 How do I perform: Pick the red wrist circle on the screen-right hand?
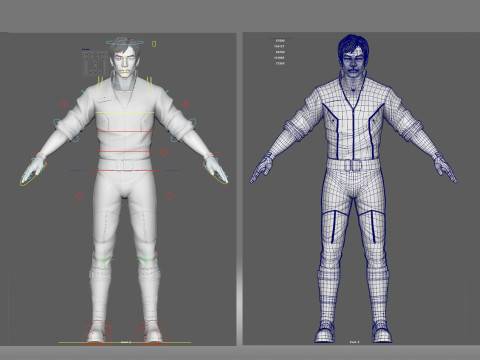click(x=211, y=160)
